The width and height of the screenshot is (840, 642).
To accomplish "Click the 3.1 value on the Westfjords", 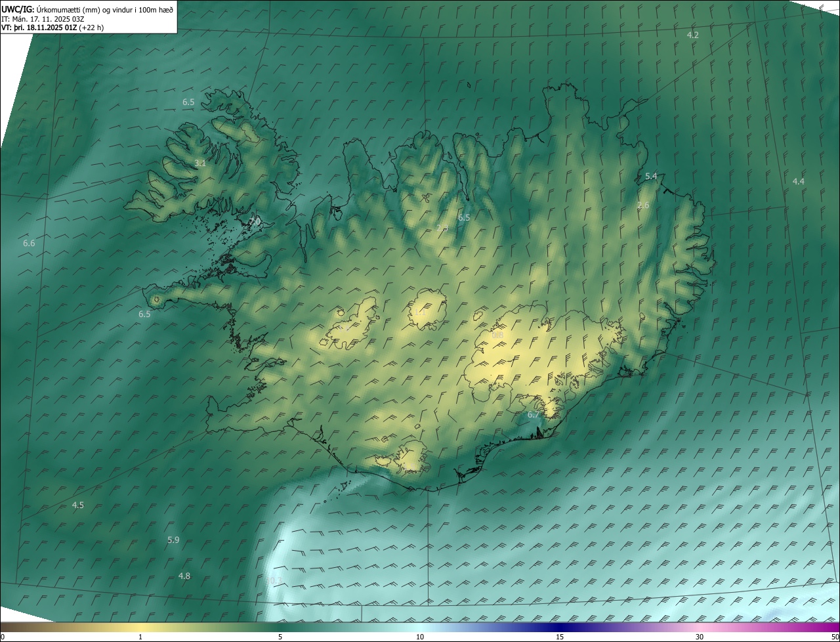I will (200, 163).
